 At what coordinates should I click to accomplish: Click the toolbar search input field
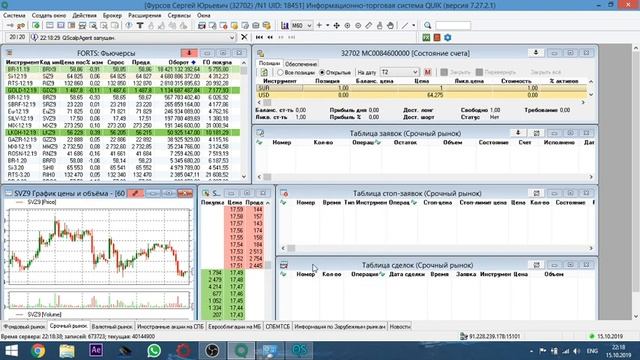pos(453,25)
